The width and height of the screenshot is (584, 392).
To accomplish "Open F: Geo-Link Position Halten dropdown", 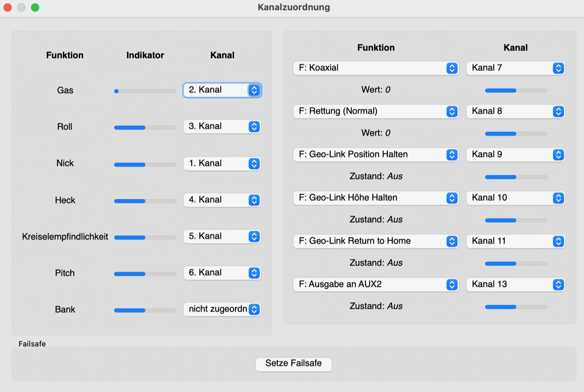I will tap(375, 155).
